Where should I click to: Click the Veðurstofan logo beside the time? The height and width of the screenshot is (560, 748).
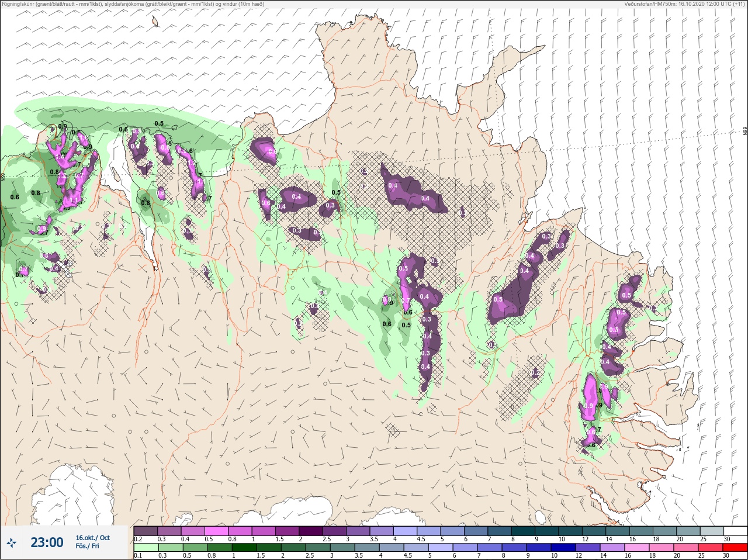tap(11, 543)
